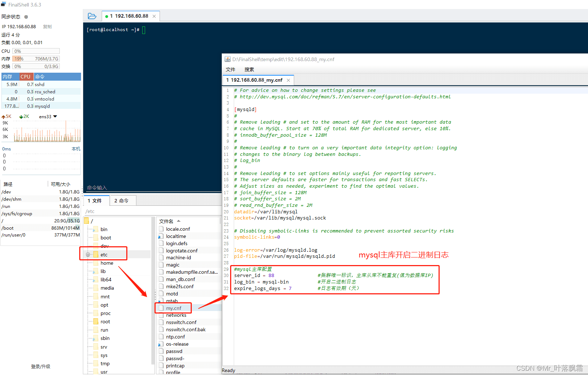Click the 命令输入 command input field
This screenshot has width=588, height=375.
(152, 188)
